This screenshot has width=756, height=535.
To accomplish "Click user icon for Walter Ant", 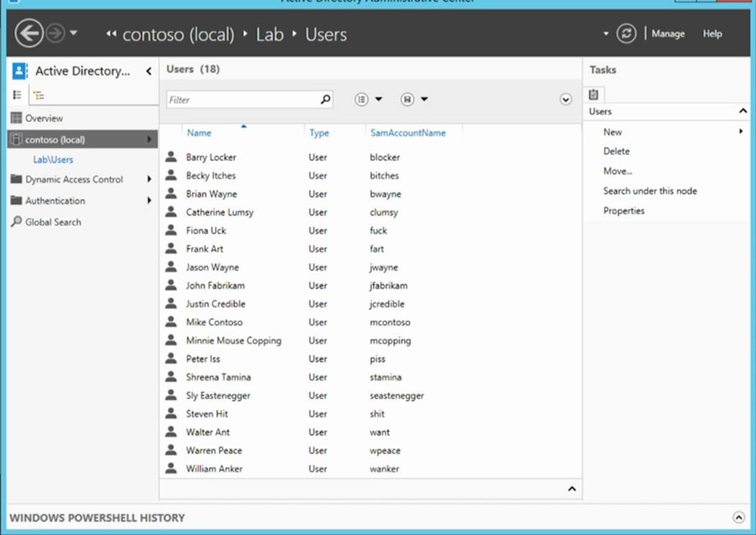I will point(171,432).
